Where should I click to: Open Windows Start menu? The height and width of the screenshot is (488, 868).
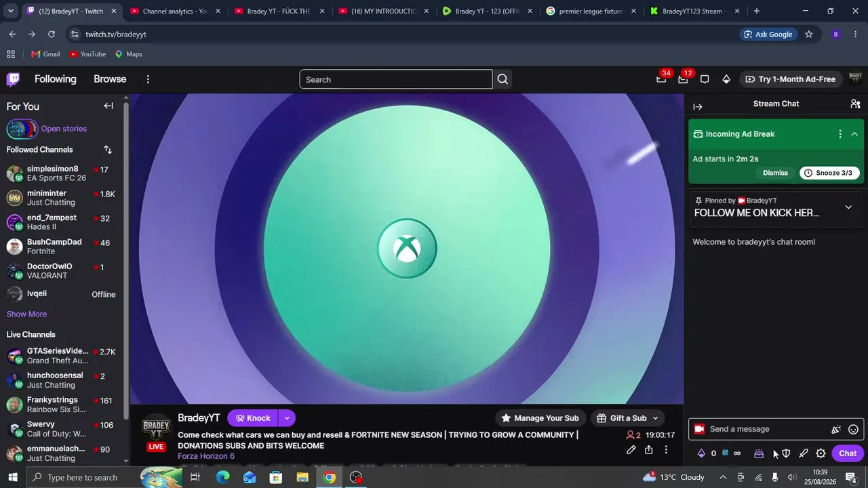point(13,477)
